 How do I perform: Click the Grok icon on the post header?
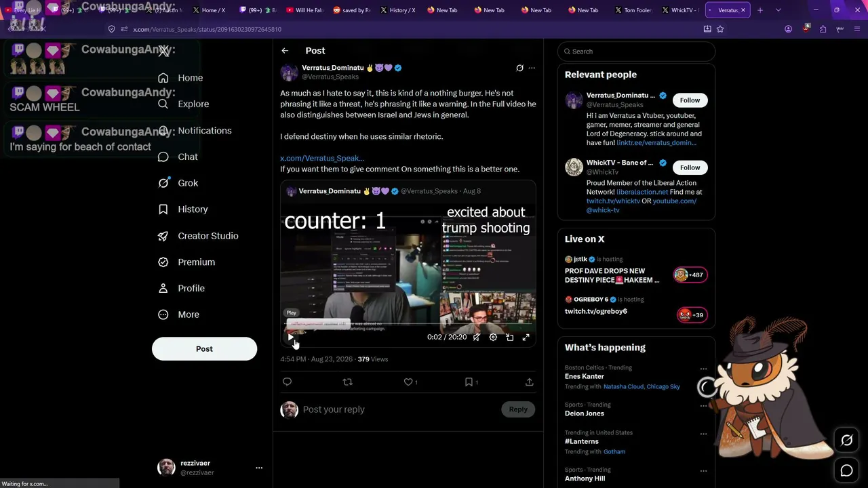pyautogui.click(x=519, y=68)
